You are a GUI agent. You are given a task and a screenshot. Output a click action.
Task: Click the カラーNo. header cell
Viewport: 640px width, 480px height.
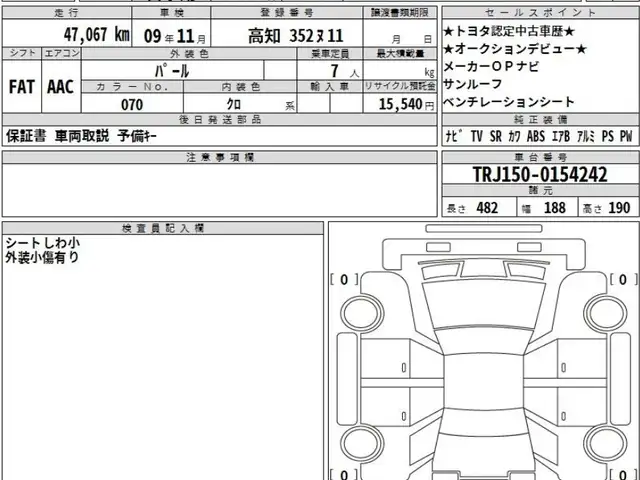(132, 87)
